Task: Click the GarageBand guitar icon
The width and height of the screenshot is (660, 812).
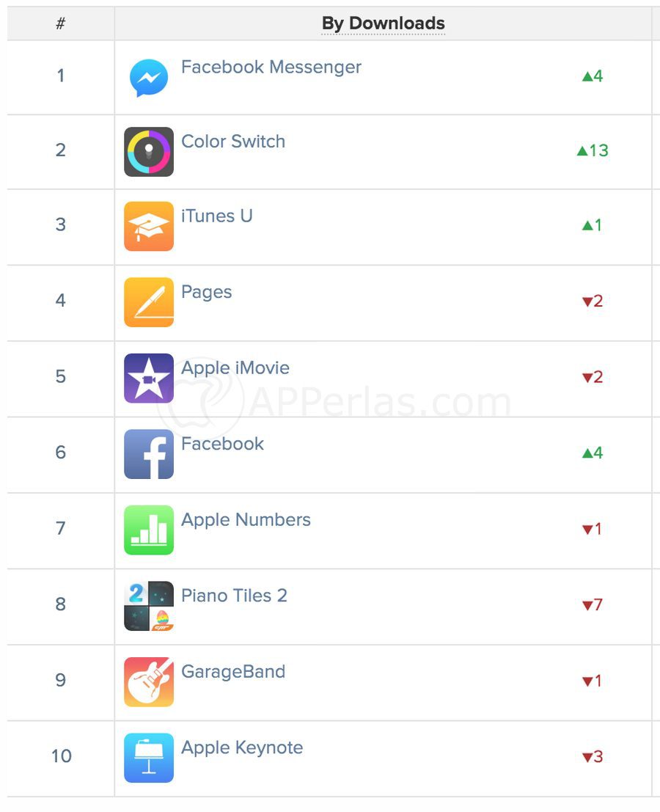Action: pyautogui.click(x=149, y=681)
